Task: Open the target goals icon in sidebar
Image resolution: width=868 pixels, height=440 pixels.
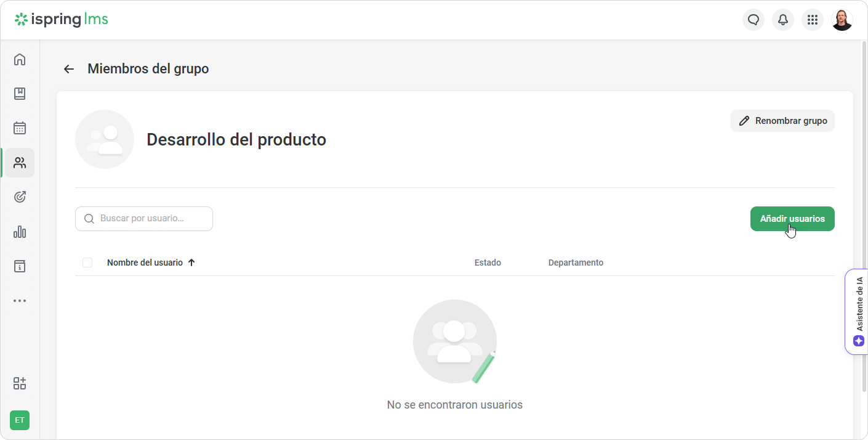Action: click(x=20, y=197)
